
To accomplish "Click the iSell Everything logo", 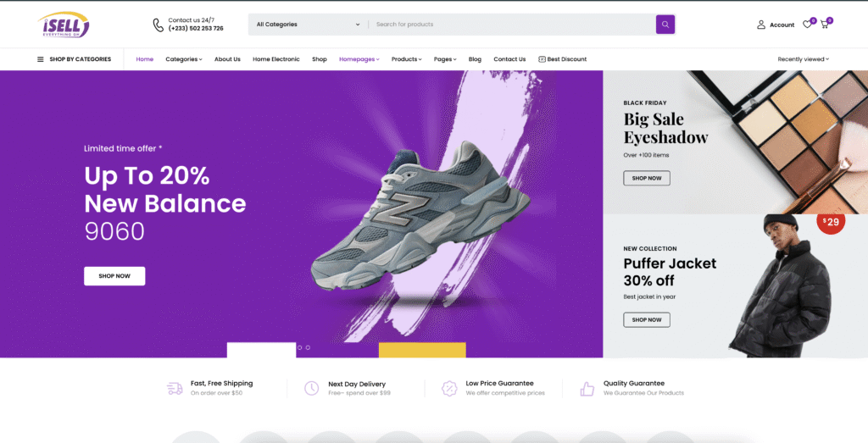I will click(64, 25).
